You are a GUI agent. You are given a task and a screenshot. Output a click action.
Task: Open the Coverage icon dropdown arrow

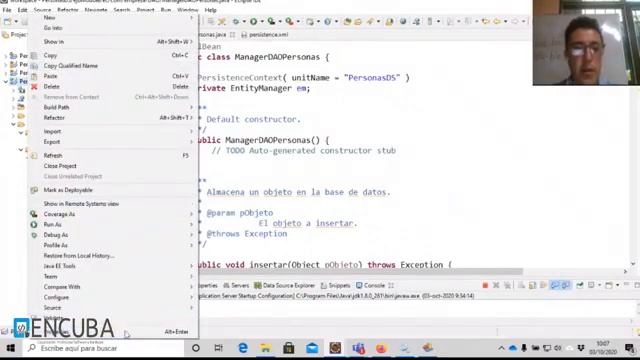point(280,21)
